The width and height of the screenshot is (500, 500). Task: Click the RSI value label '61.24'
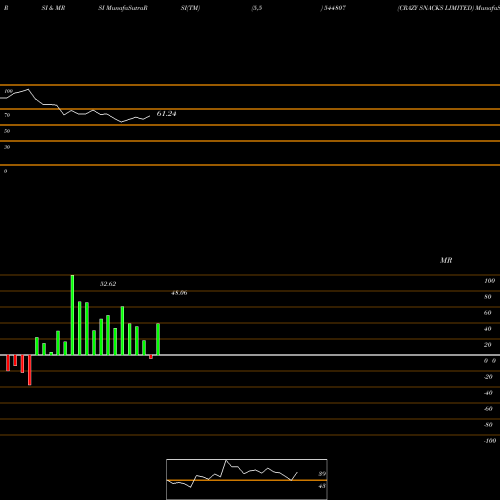(x=166, y=114)
